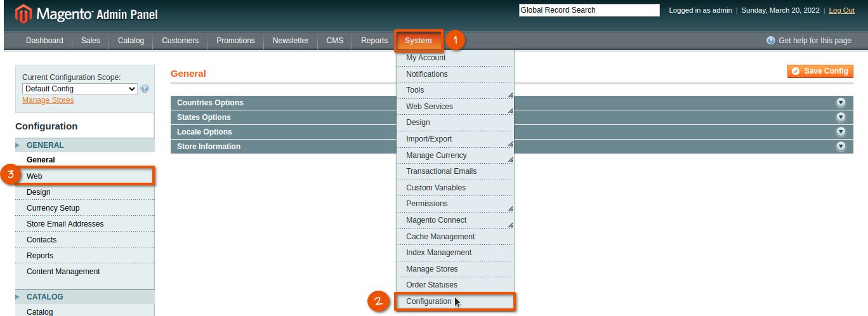Open Tools submenu entry
Image resolution: width=868 pixels, height=316 pixels.
click(x=456, y=90)
